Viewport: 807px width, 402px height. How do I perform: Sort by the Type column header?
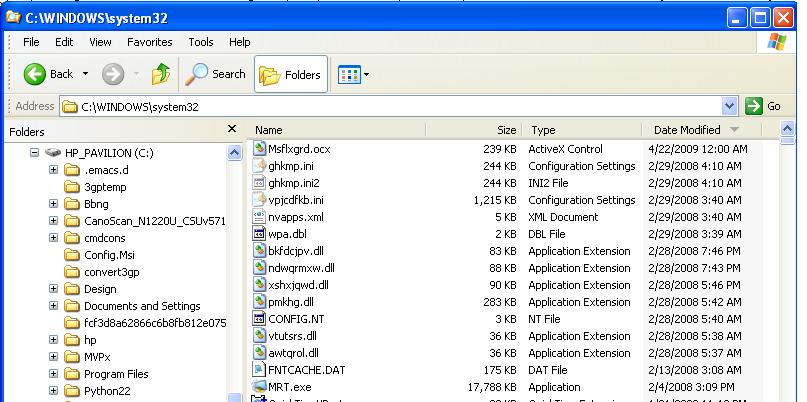coord(582,130)
